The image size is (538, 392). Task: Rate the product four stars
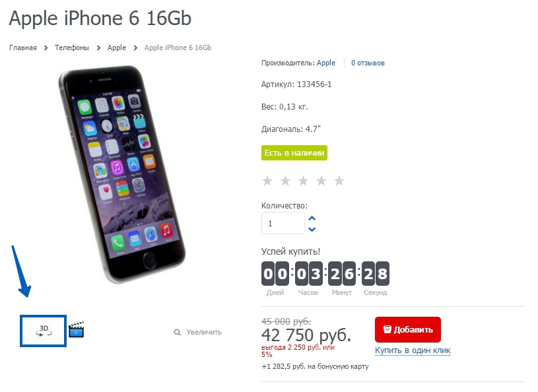(321, 180)
